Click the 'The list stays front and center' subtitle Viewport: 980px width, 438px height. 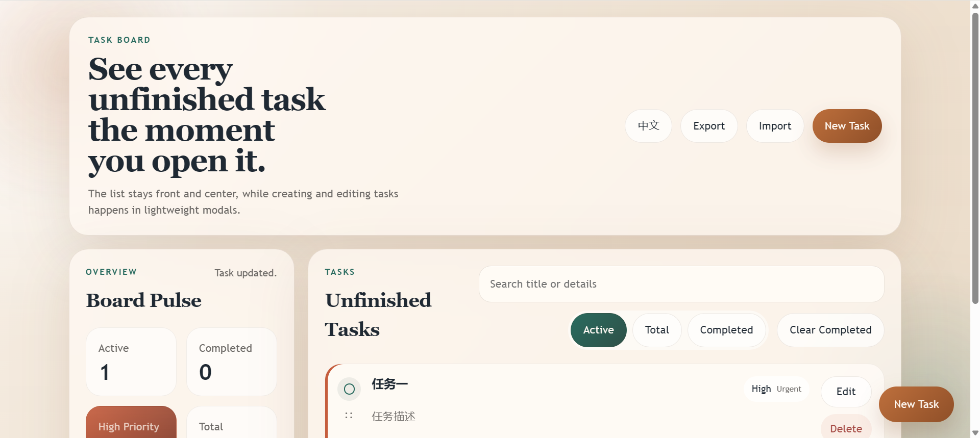243,202
